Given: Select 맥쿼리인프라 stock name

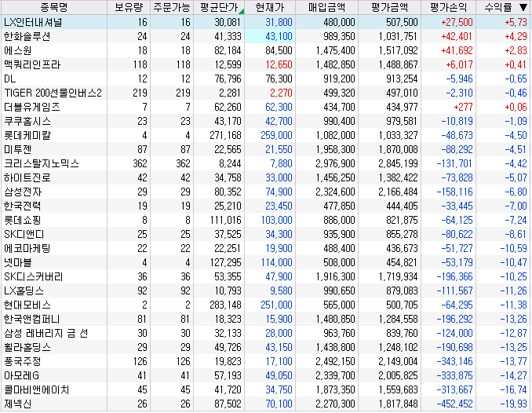Looking at the screenshot, I should click(x=32, y=65).
